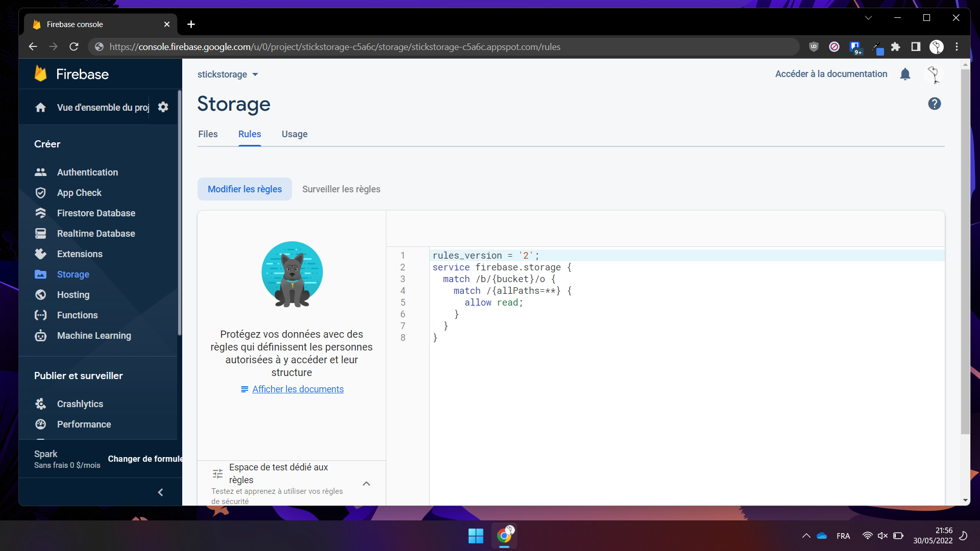Select Surveiller les règles tab
Screen dimensions: 980x551
[341, 189]
